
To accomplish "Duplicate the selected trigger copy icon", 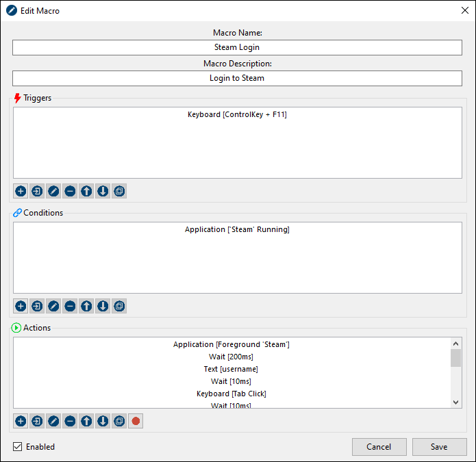I will (119, 191).
